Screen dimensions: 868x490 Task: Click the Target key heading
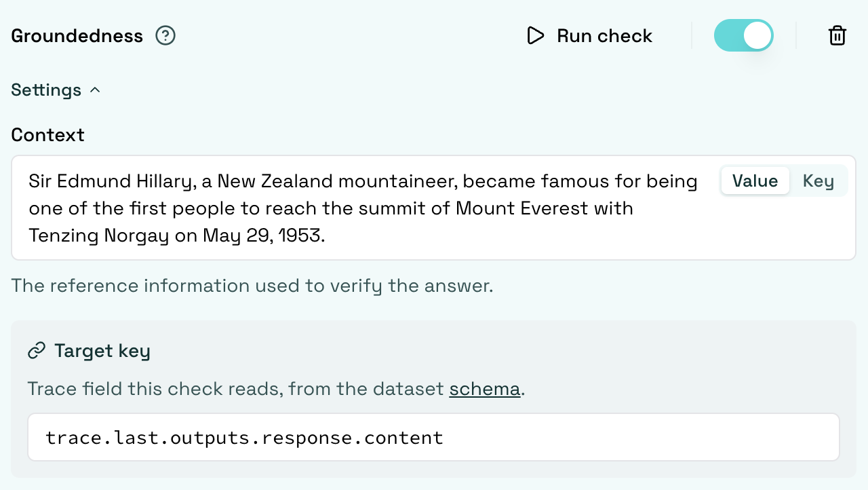[x=102, y=351]
